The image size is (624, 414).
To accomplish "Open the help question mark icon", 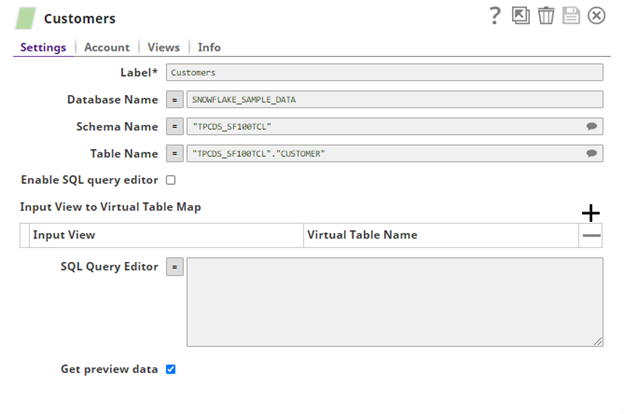I will tap(495, 16).
